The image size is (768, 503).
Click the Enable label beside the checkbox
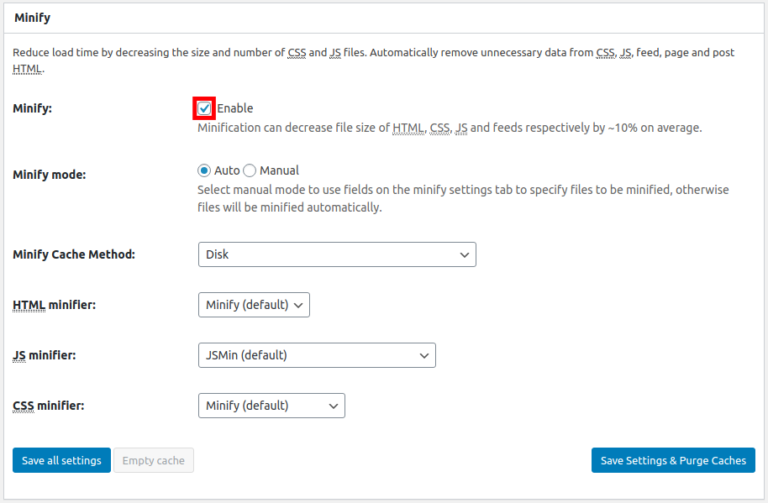[x=235, y=108]
